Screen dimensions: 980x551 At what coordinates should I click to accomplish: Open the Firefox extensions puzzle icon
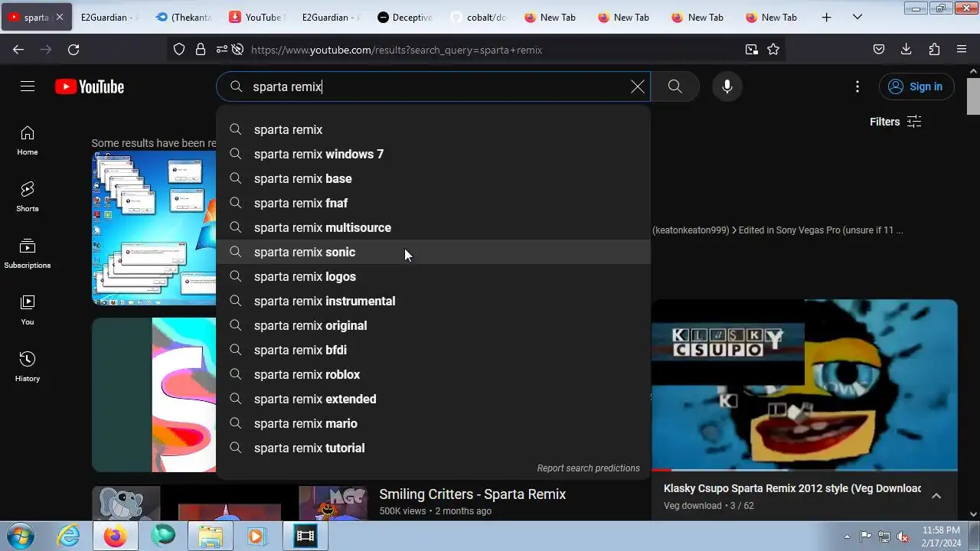pyautogui.click(x=934, y=50)
